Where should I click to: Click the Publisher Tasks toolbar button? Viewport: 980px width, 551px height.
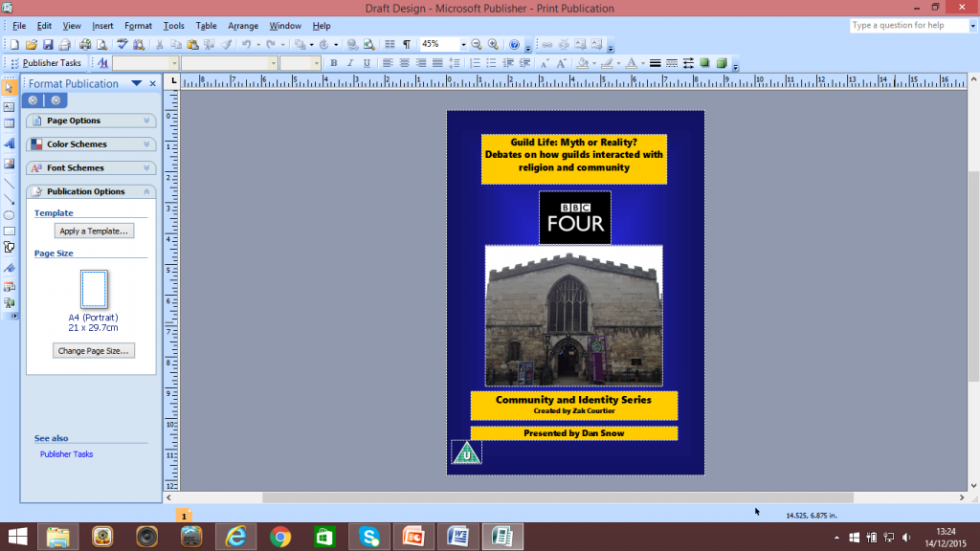(46, 63)
